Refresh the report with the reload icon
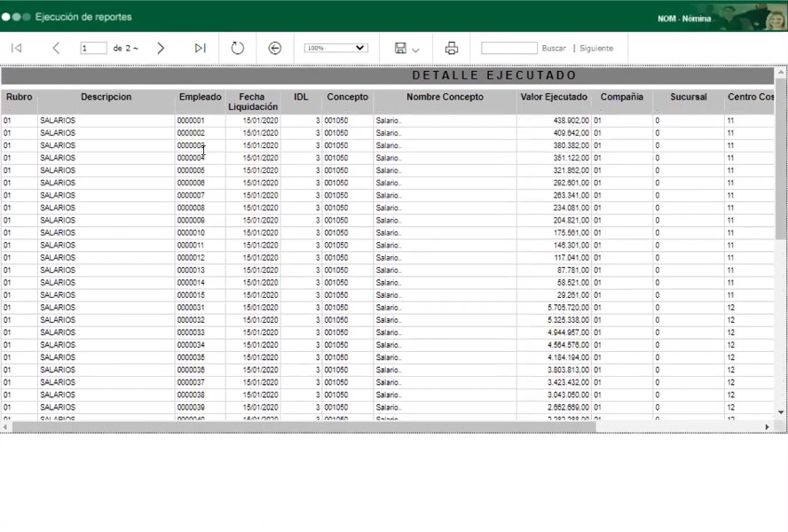Viewport: 788px width, 532px height. pos(237,48)
